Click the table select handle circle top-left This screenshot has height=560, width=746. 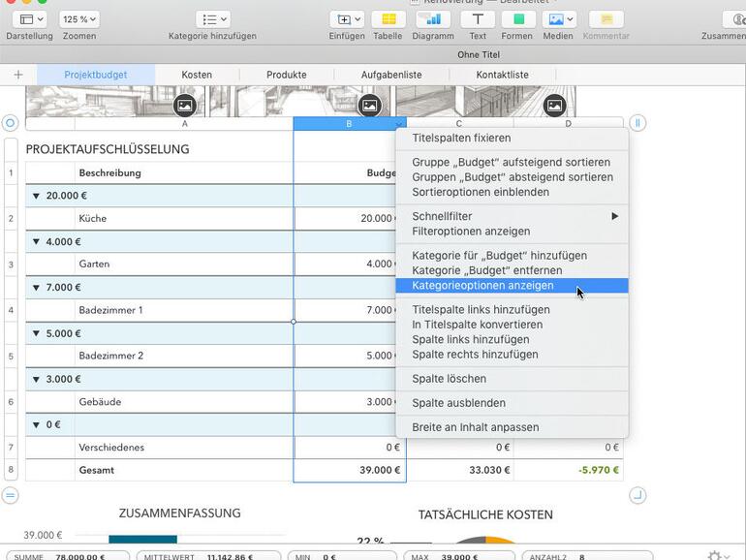tap(10, 123)
